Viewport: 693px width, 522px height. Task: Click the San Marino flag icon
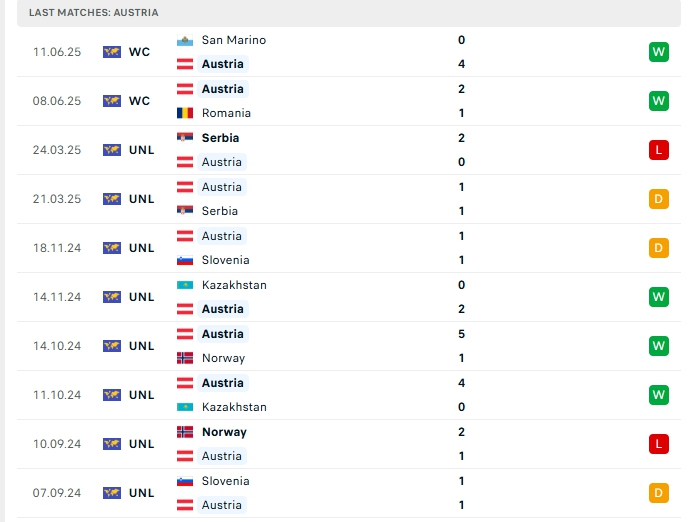[x=185, y=41]
